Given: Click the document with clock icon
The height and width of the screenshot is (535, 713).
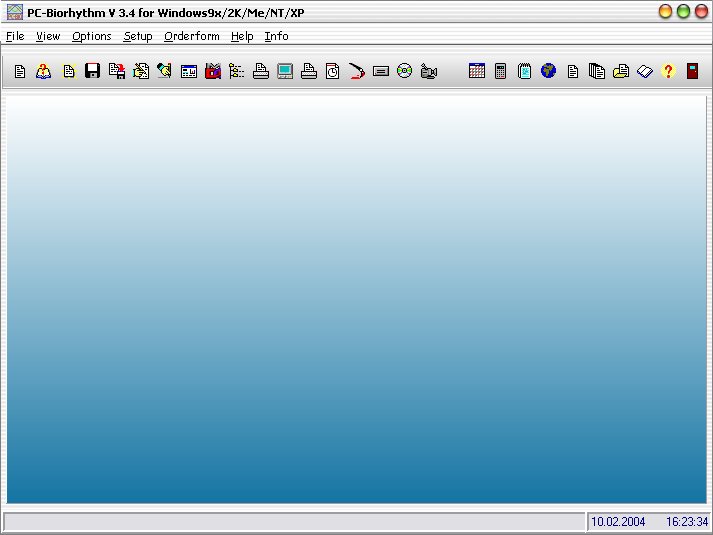Looking at the screenshot, I should [x=332, y=71].
